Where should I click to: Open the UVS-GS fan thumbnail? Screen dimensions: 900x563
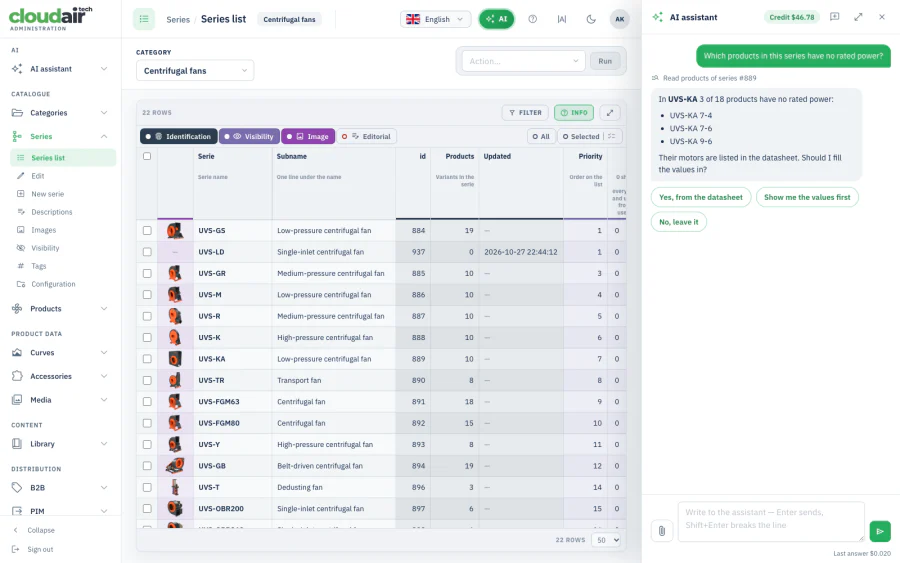pyautogui.click(x=175, y=231)
